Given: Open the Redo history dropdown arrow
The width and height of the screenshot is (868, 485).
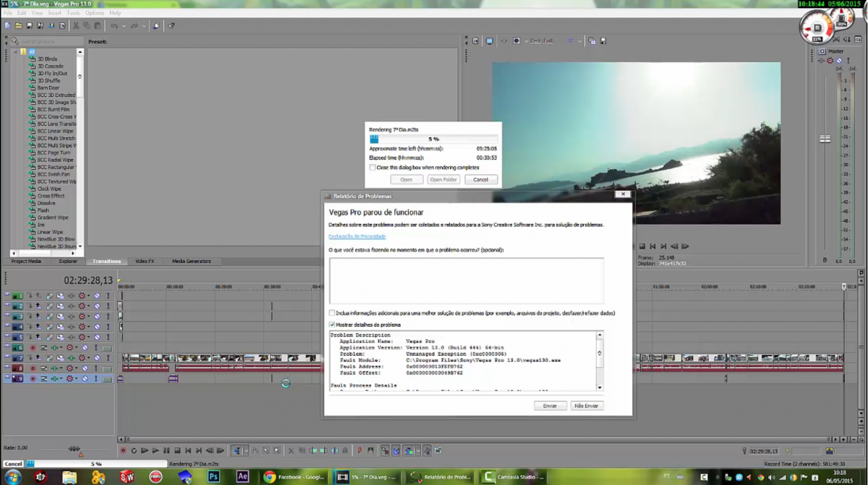Looking at the screenshot, I should (x=143, y=26).
